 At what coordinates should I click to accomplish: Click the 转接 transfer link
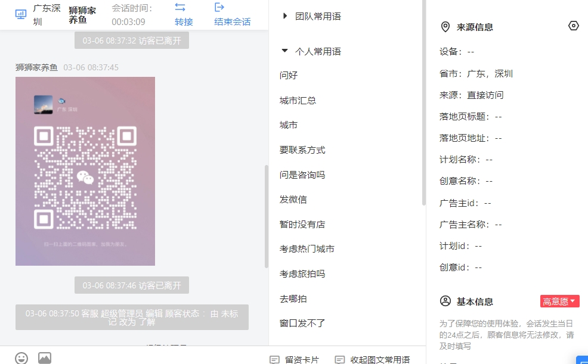[x=184, y=21]
